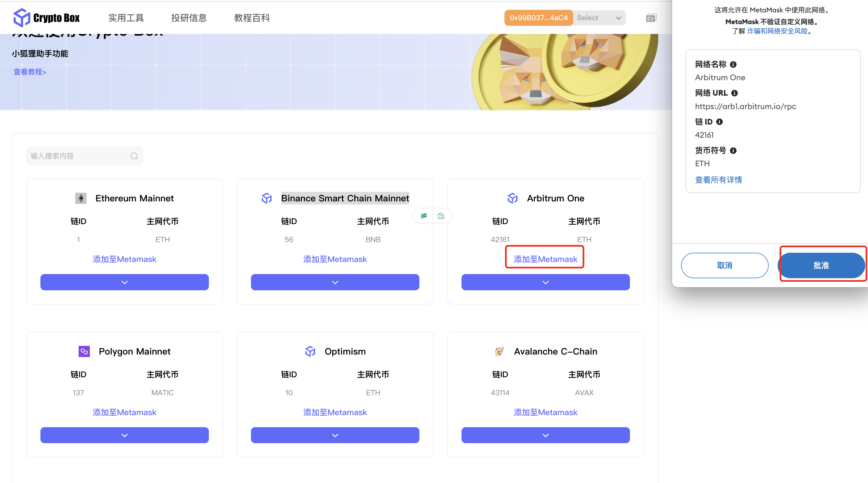Click info icon beside 链 ID

[719, 121]
